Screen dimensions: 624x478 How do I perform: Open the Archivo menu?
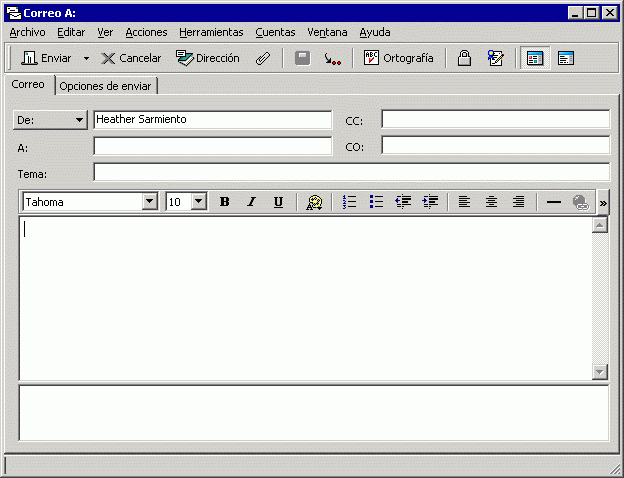pos(27,32)
